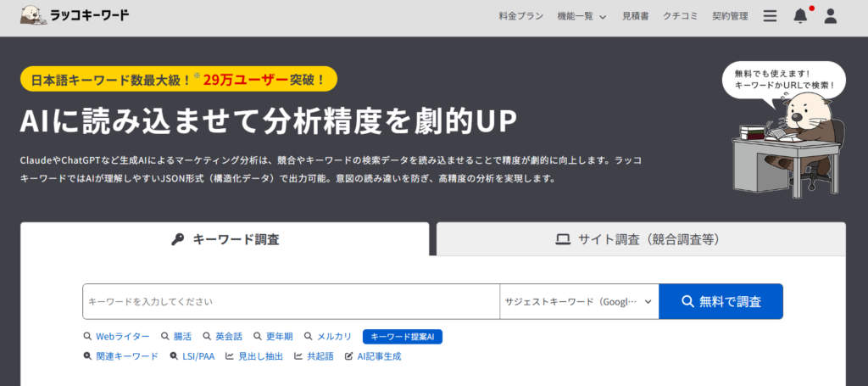This screenshot has width=868, height=386.
Task: Open the hamburger menu icon
Action: click(x=770, y=16)
